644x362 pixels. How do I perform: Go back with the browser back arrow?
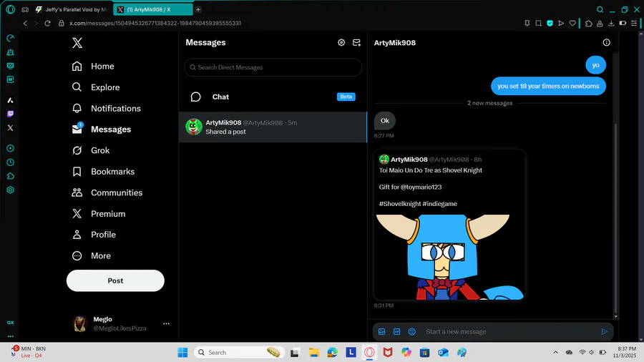[x=26, y=24]
